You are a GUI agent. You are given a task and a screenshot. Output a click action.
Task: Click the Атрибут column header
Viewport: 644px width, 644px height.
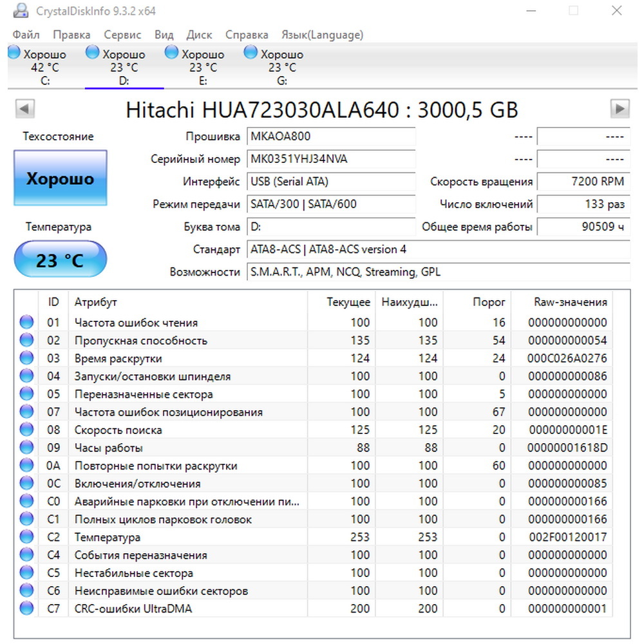pyautogui.click(x=187, y=302)
